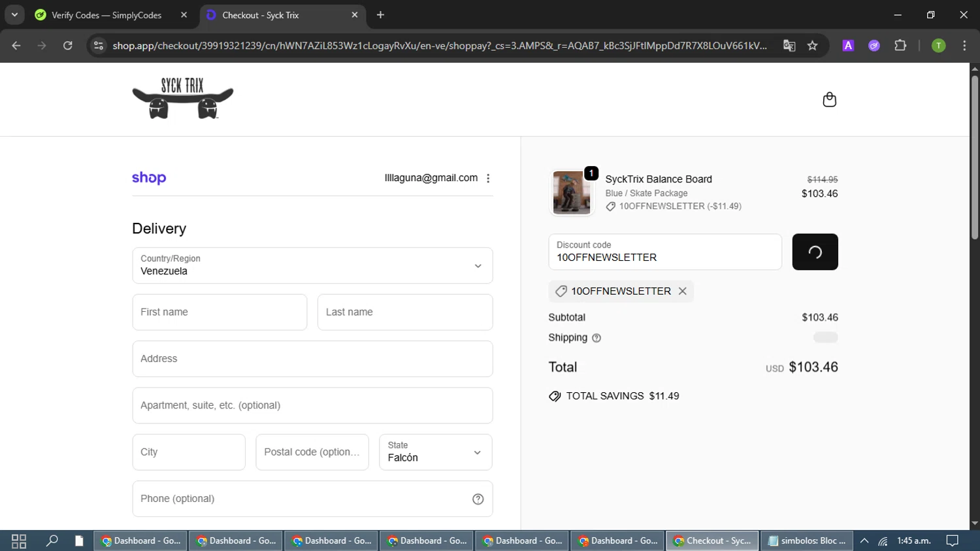Click the purple Shop logo
Viewport: 980px width, 551px height.
pyautogui.click(x=149, y=178)
